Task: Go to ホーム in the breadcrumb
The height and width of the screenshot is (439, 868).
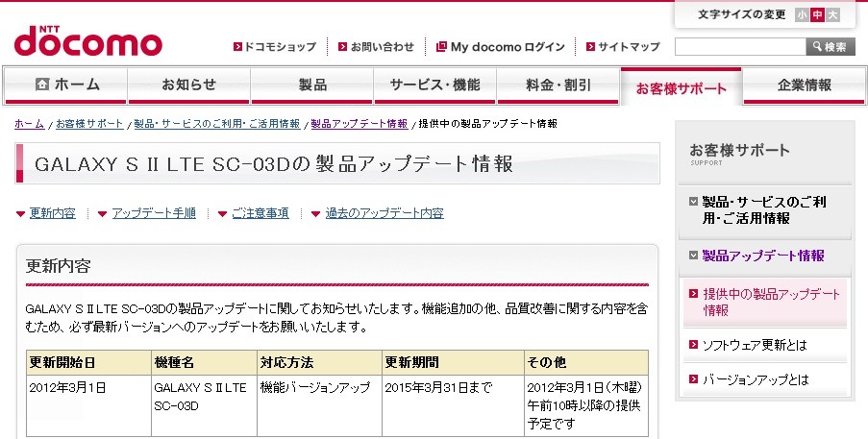Action: tap(30, 124)
